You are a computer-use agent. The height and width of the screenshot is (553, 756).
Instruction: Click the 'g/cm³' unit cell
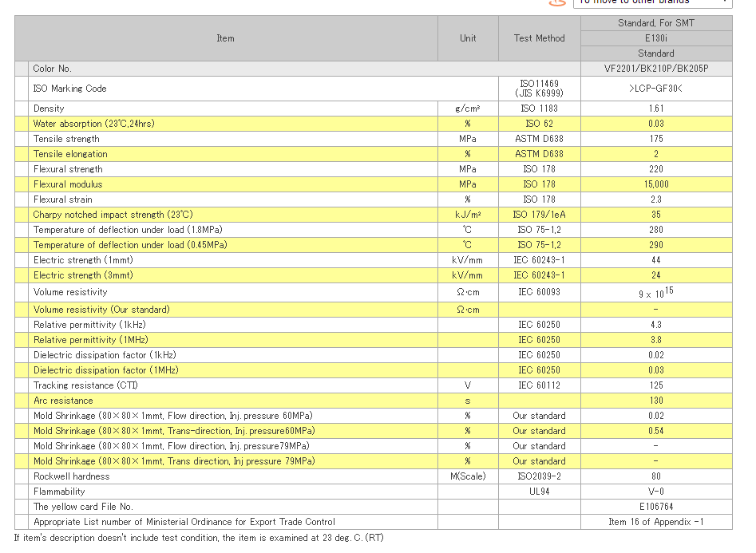coord(468,109)
